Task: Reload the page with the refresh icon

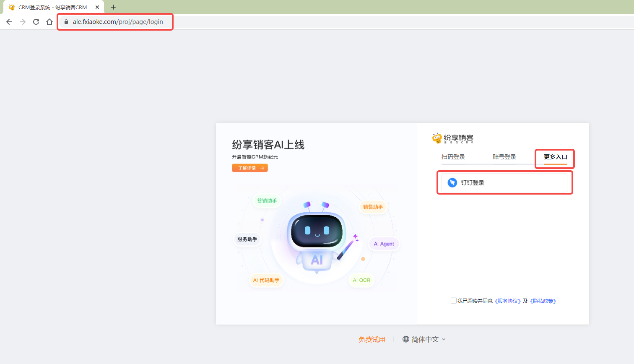Action: tap(36, 22)
